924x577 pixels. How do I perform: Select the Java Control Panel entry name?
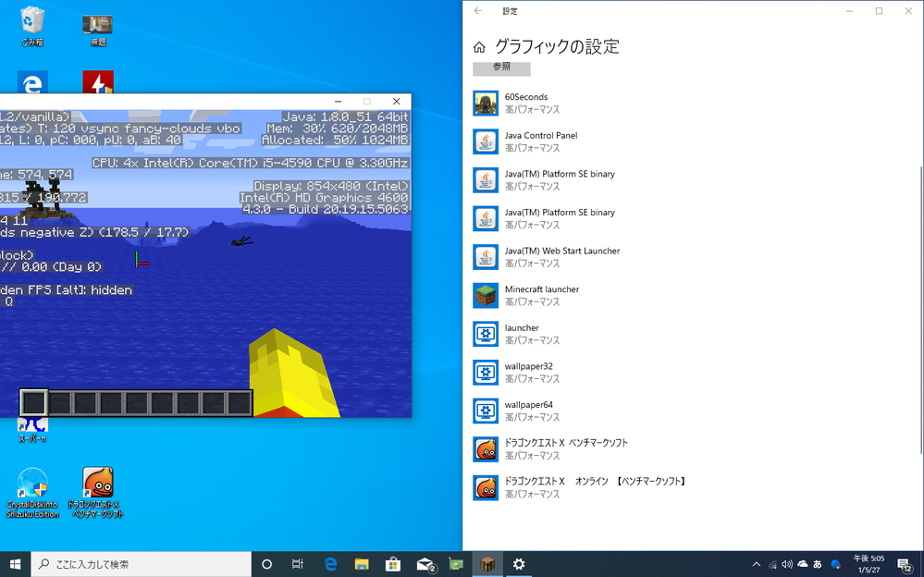[x=541, y=135]
